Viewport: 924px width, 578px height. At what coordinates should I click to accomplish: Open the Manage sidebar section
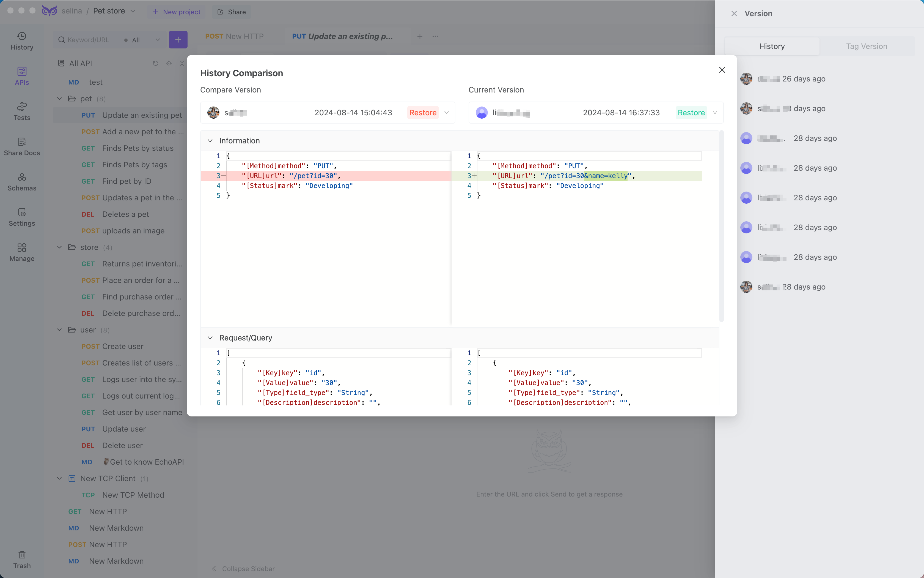pos(22,252)
